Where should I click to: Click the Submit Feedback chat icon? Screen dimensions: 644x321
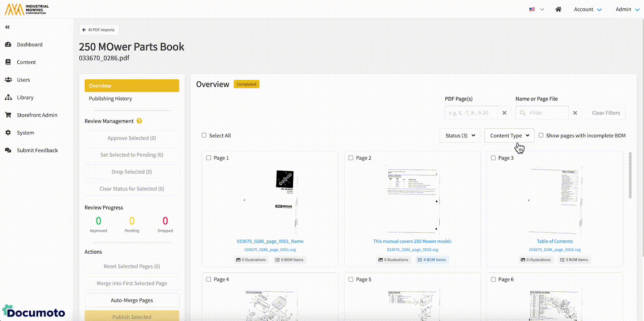(x=8, y=150)
